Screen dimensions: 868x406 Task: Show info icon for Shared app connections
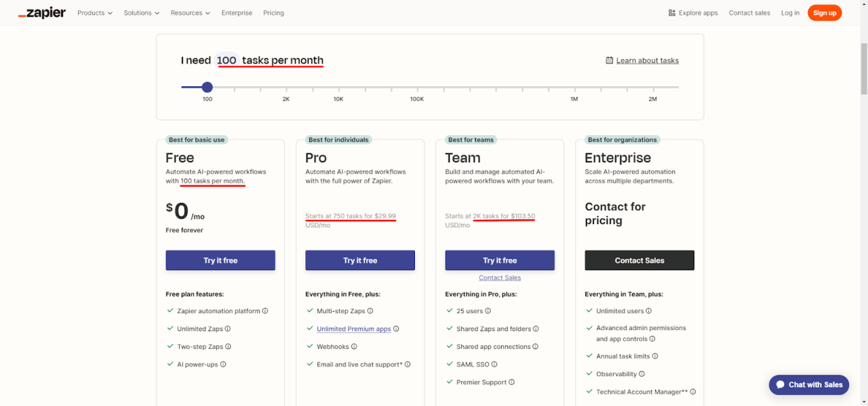coord(536,346)
